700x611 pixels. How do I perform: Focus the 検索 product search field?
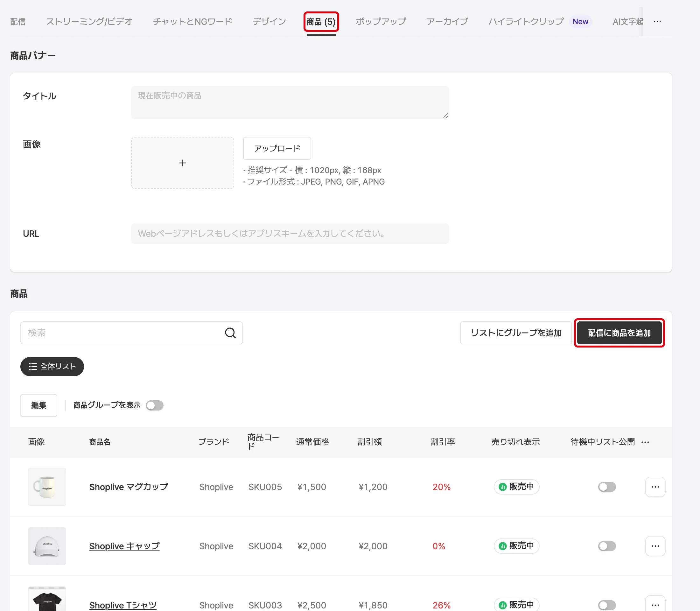[132, 333]
